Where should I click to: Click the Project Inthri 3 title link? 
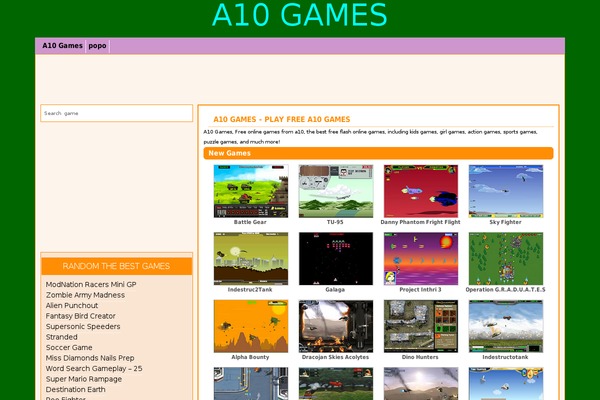coord(421,290)
